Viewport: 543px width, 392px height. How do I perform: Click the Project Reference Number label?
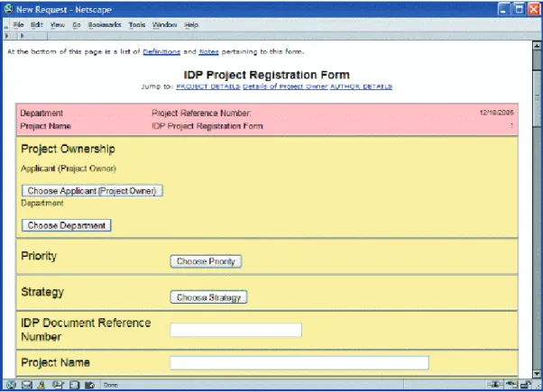click(x=201, y=114)
